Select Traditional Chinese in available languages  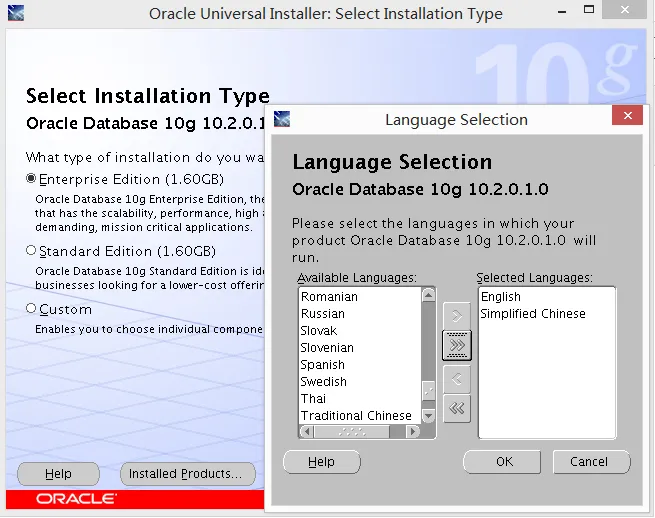pos(356,416)
